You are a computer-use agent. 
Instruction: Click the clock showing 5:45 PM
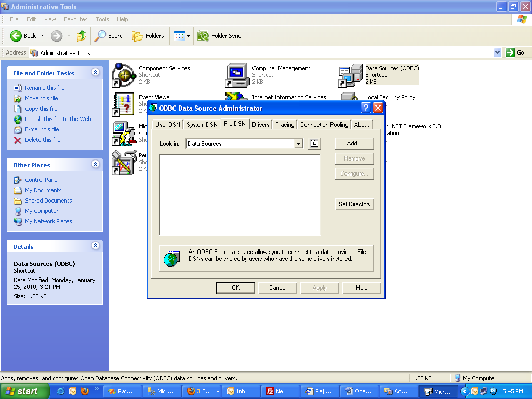(x=513, y=391)
